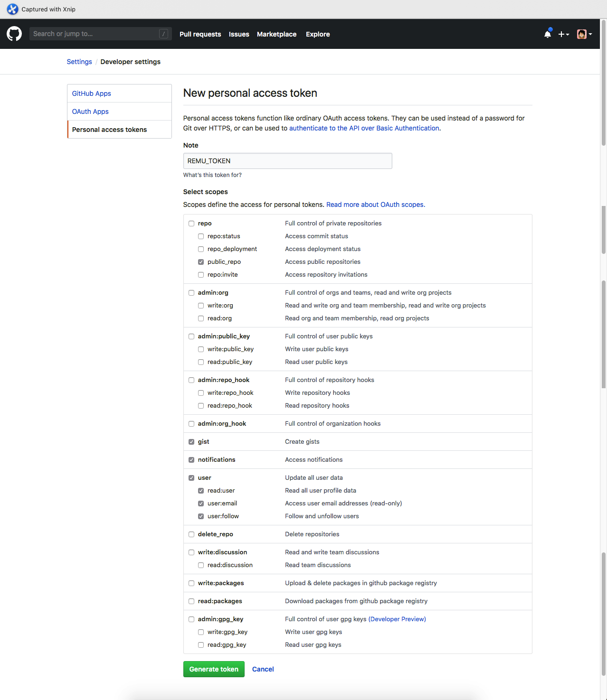Check the read:public_key scope
Screen dimensions: 607x700
tap(201, 362)
